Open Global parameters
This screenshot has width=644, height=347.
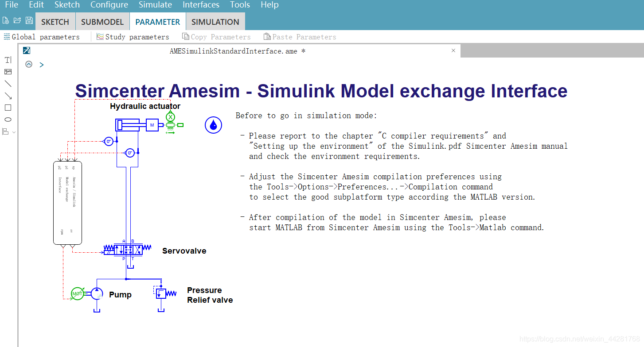[x=42, y=37]
